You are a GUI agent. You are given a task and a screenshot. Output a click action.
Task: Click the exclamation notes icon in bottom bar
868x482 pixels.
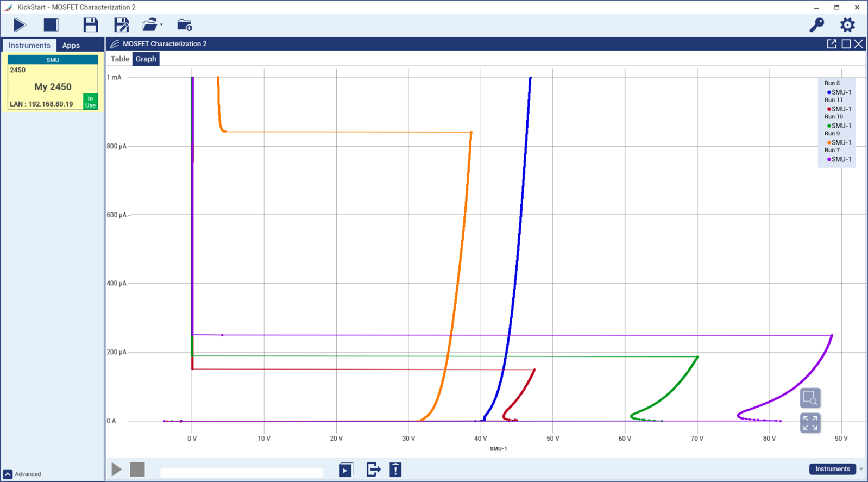point(395,470)
